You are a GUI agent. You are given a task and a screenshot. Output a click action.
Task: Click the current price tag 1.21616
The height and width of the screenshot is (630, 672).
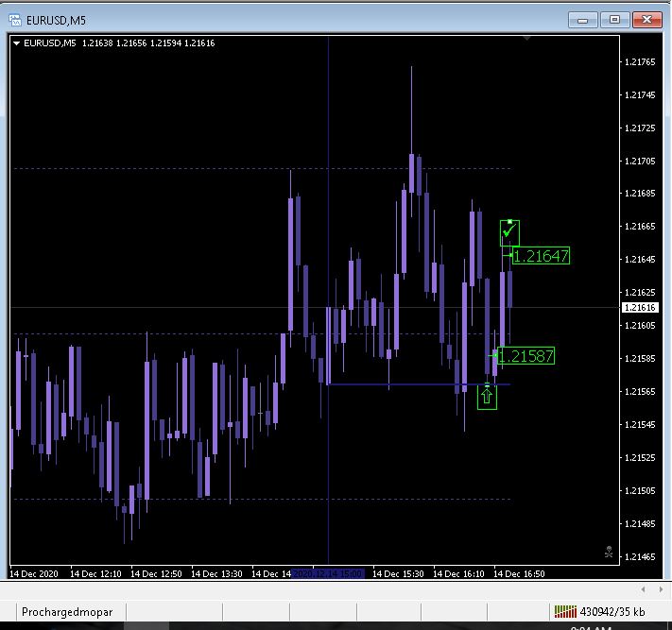(x=640, y=308)
